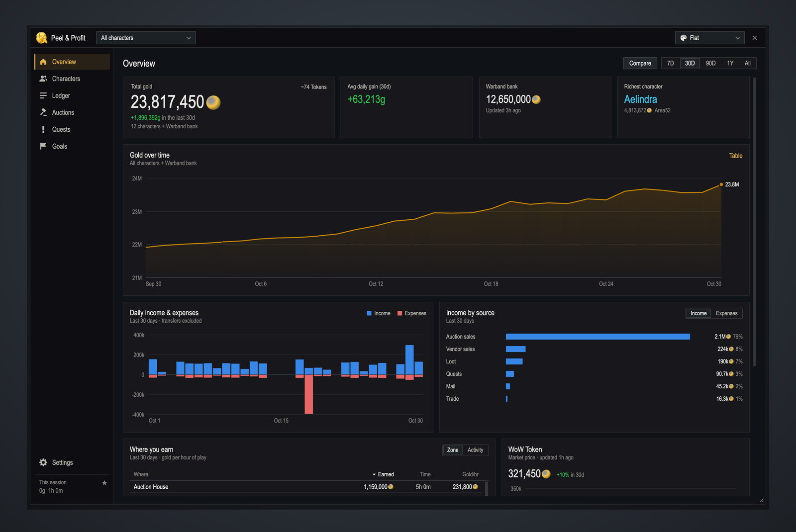
Task: Open Auctions via its gavel icon
Action: pyautogui.click(x=43, y=112)
